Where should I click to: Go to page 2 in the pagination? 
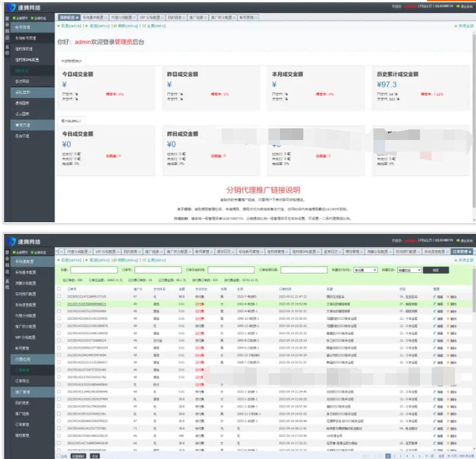pyautogui.click(x=395, y=456)
